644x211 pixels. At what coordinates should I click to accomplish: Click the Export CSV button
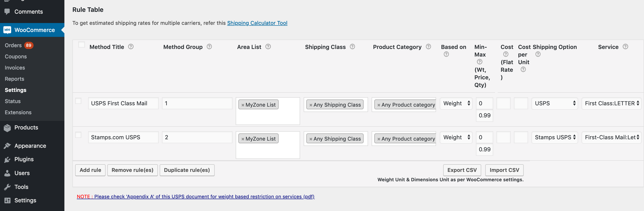pyautogui.click(x=462, y=170)
